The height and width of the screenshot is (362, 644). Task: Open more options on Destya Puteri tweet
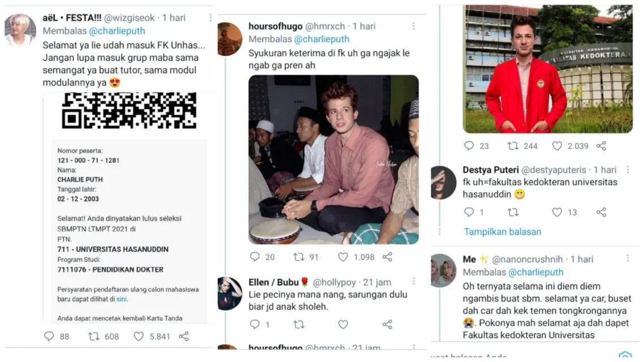[628, 170]
